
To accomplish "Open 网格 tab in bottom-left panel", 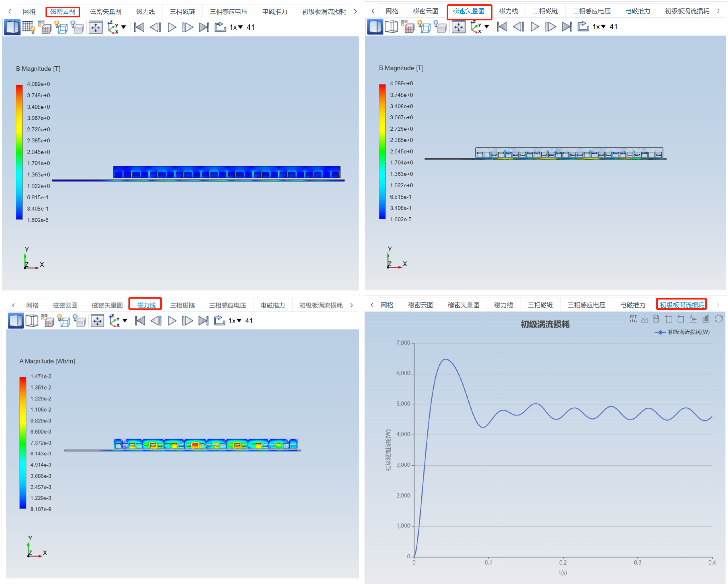I will (32, 305).
